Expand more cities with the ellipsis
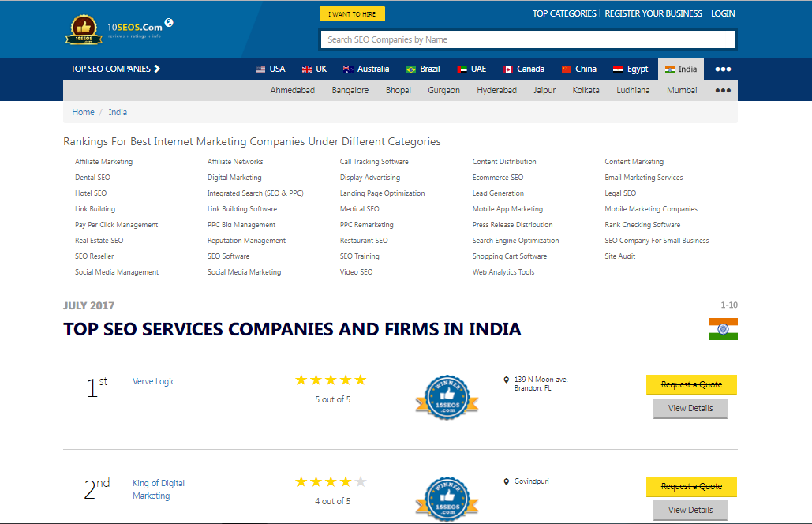The width and height of the screenshot is (812, 524). (x=723, y=91)
